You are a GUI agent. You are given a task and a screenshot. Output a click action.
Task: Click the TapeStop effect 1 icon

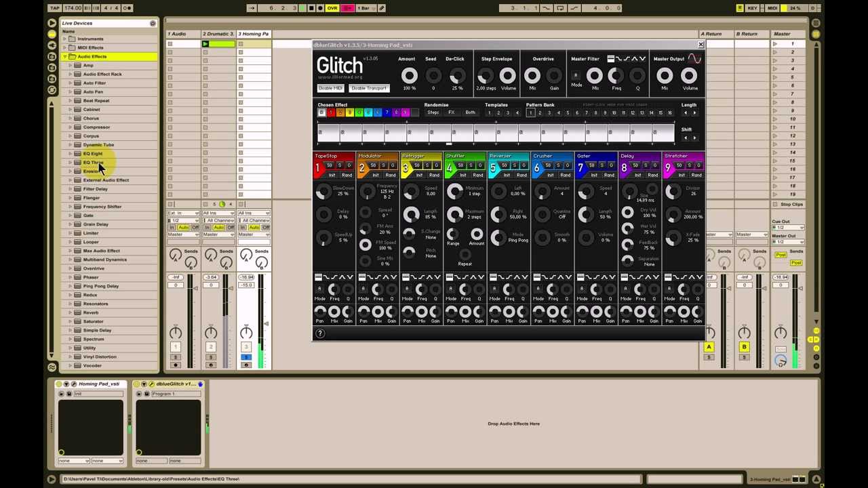[318, 168]
